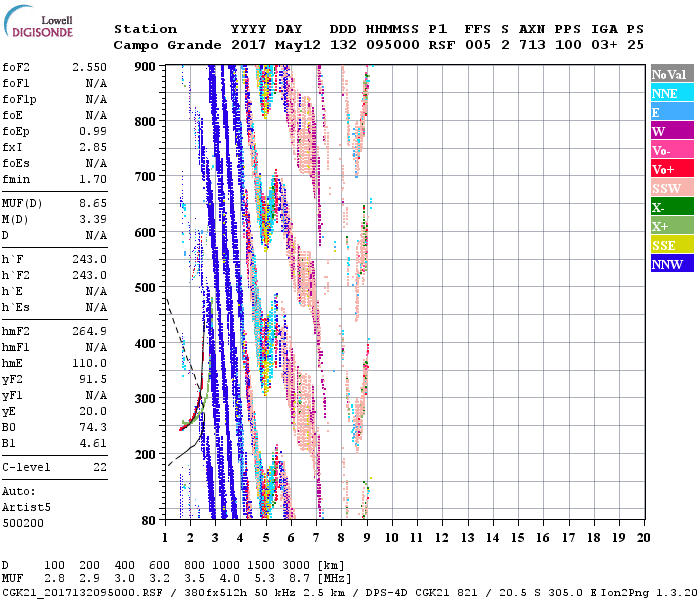700x600 pixels.
Task: Click the W purple legend swatch
Action: coord(672,131)
